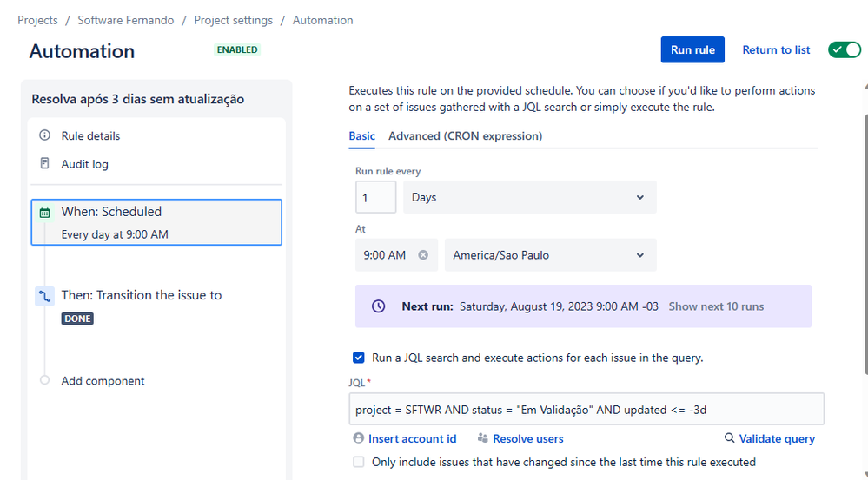The width and height of the screenshot is (868, 480).
Task: Click the clock icon beside Next run
Action: [378, 306]
